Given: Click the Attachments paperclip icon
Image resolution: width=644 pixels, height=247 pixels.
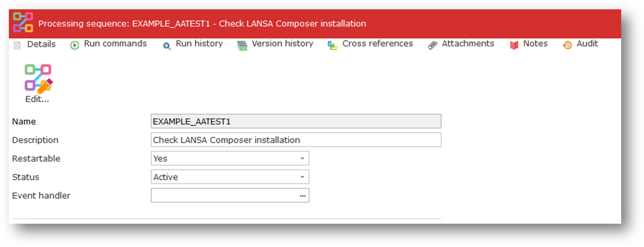Looking at the screenshot, I should [433, 45].
